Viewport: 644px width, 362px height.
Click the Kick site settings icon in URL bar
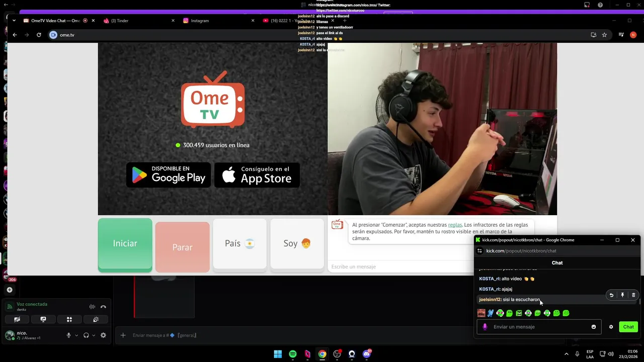(479, 250)
